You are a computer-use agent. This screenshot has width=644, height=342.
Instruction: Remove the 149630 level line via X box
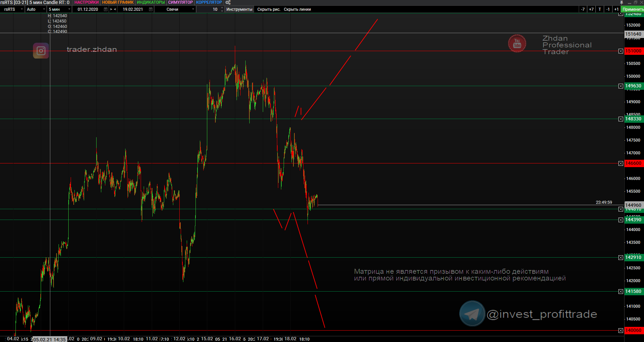621,86
